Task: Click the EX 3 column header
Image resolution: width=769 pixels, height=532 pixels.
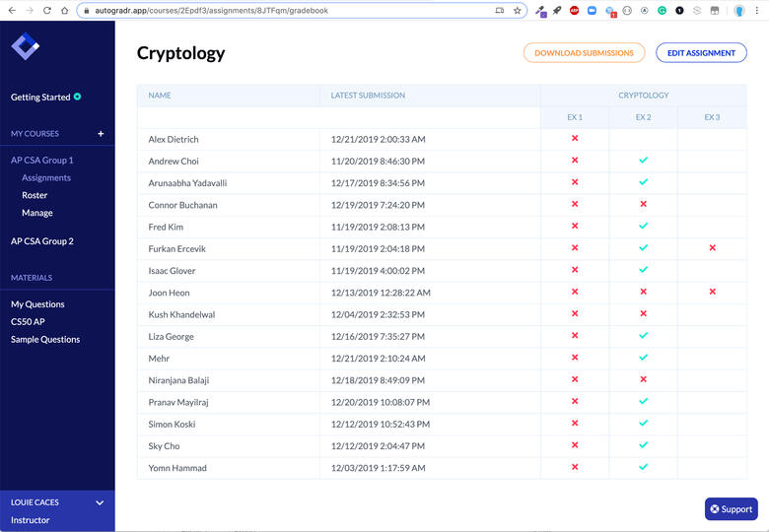Action: 712,117
